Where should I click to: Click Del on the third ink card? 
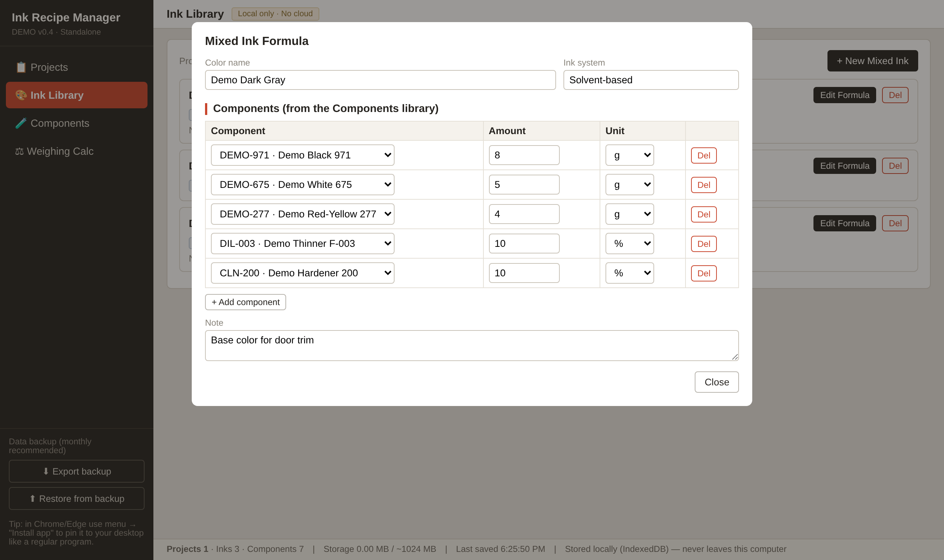[x=895, y=223]
